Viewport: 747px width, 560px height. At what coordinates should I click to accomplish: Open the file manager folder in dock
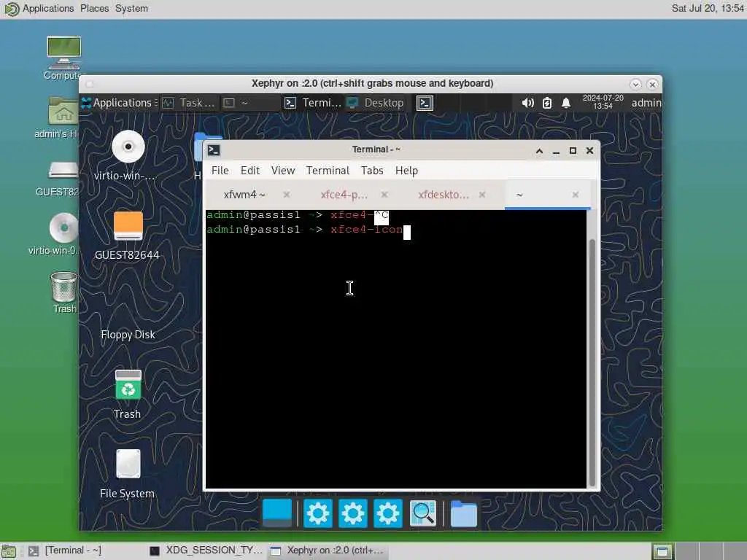[463, 513]
